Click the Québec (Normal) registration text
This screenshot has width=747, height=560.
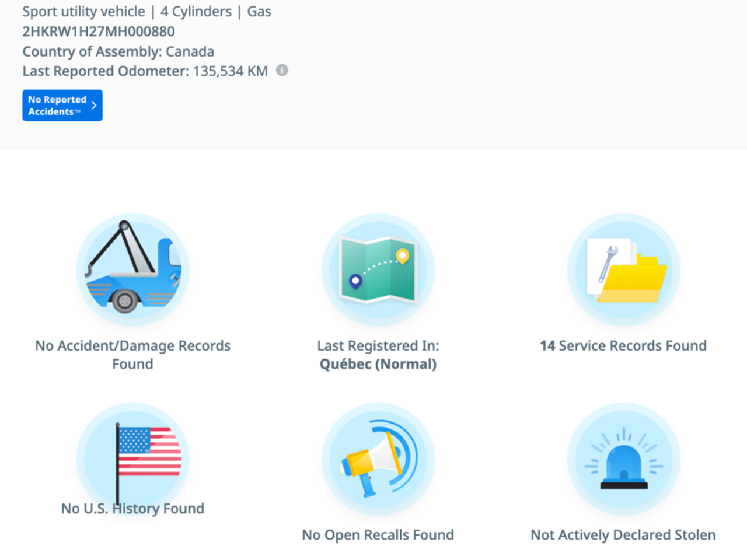click(378, 365)
